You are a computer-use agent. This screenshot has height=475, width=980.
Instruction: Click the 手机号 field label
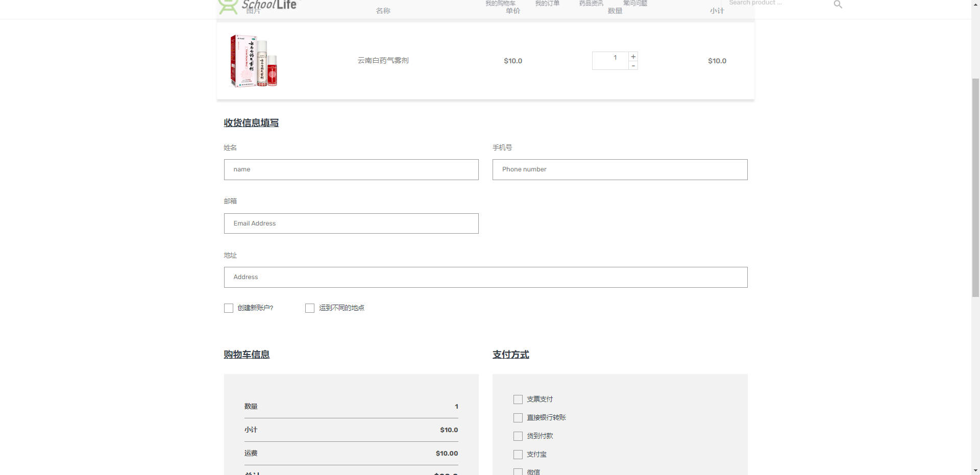(502, 147)
